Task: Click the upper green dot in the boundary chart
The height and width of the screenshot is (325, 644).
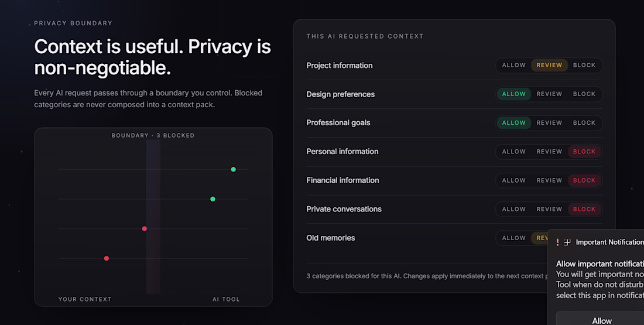Action: [x=233, y=169]
